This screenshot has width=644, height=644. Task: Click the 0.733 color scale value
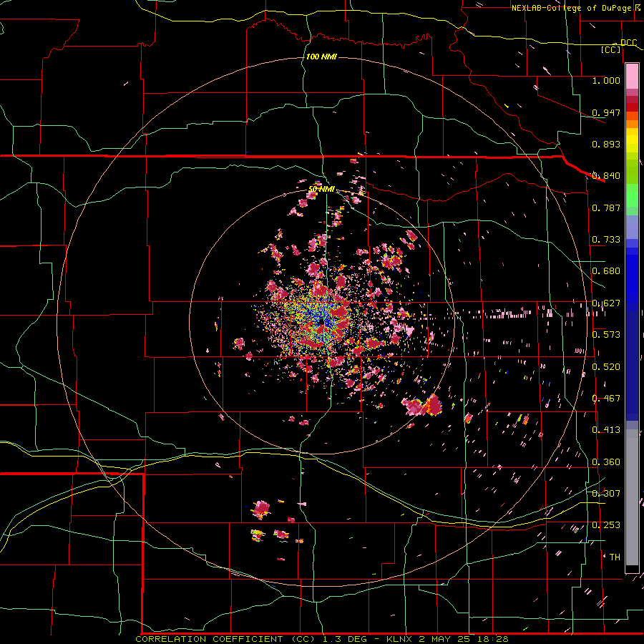(x=606, y=240)
